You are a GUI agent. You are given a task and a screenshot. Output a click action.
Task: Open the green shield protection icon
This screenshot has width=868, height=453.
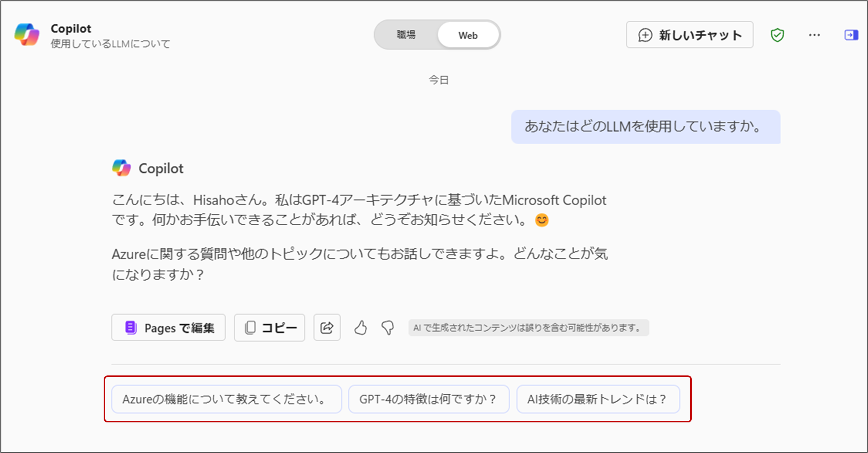click(778, 35)
